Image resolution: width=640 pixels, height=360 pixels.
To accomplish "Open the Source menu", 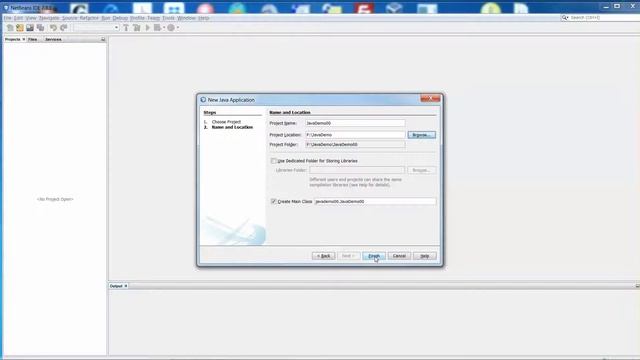I will (x=69, y=18).
